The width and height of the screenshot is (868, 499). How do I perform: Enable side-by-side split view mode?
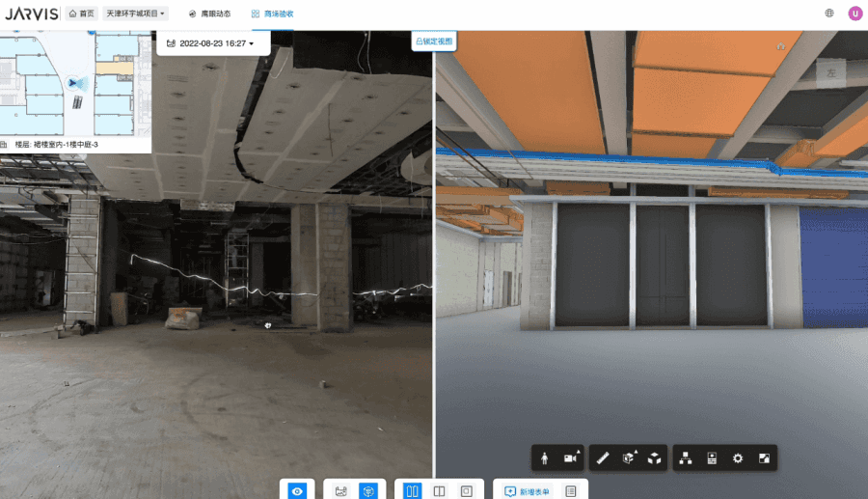[x=413, y=491]
